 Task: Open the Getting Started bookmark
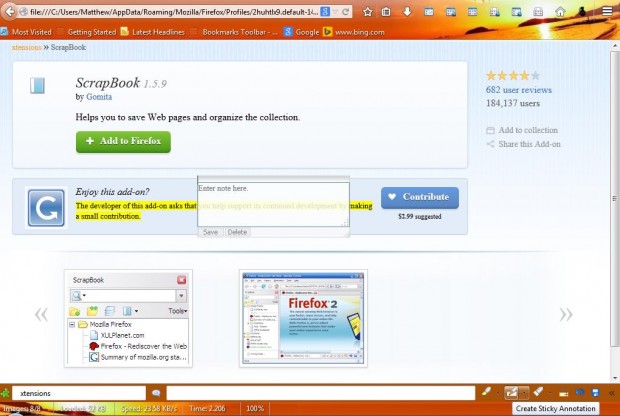coord(86,32)
